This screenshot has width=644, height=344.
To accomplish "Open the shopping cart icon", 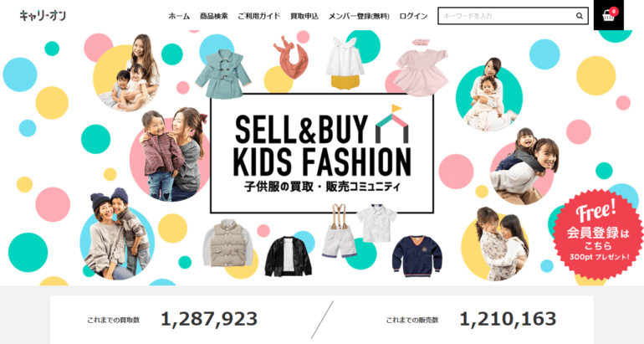I will click(608, 16).
